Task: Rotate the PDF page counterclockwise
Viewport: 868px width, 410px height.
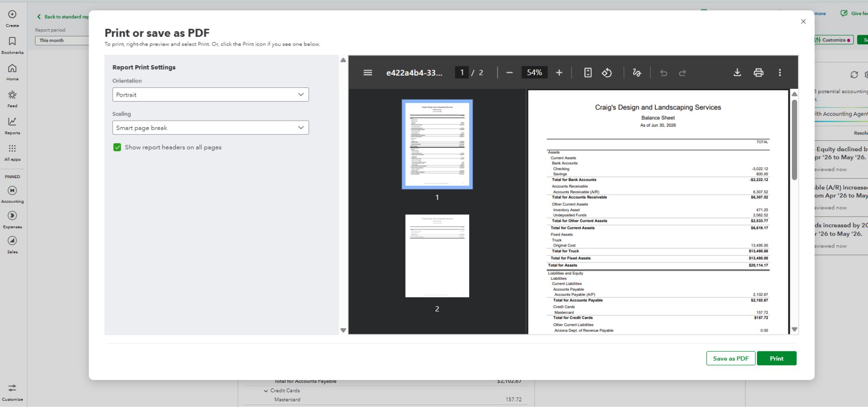Action: click(x=607, y=72)
